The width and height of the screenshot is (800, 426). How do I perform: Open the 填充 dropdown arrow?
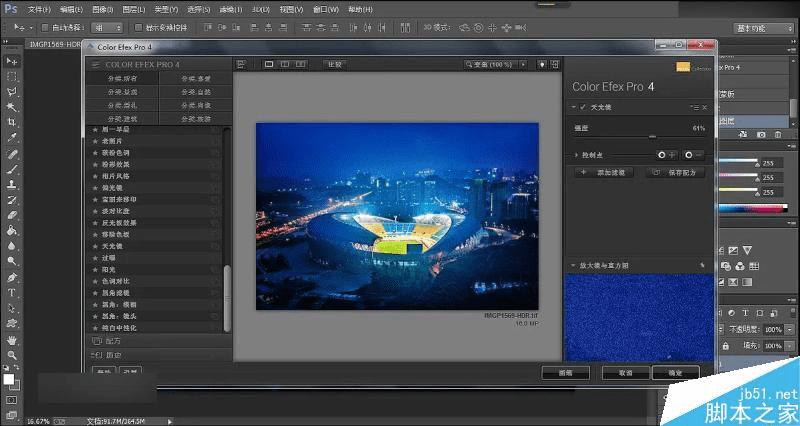789,346
